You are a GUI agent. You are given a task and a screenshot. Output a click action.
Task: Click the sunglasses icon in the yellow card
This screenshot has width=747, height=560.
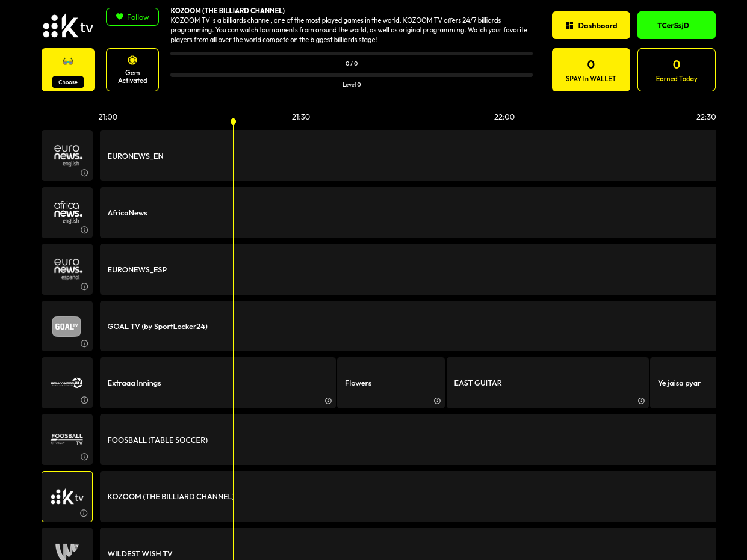tap(68, 61)
